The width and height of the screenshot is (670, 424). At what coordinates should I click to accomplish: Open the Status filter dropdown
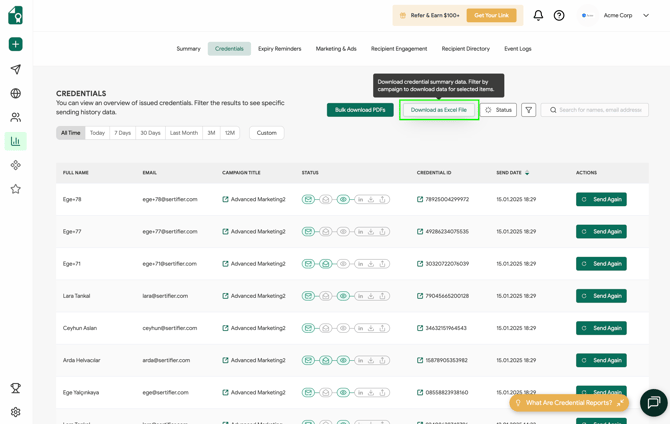(498, 110)
